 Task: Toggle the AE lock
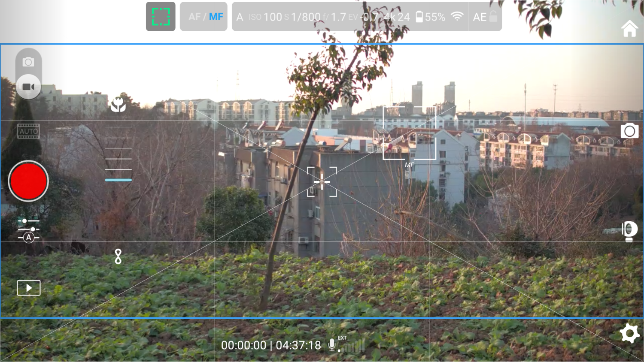(485, 17)
